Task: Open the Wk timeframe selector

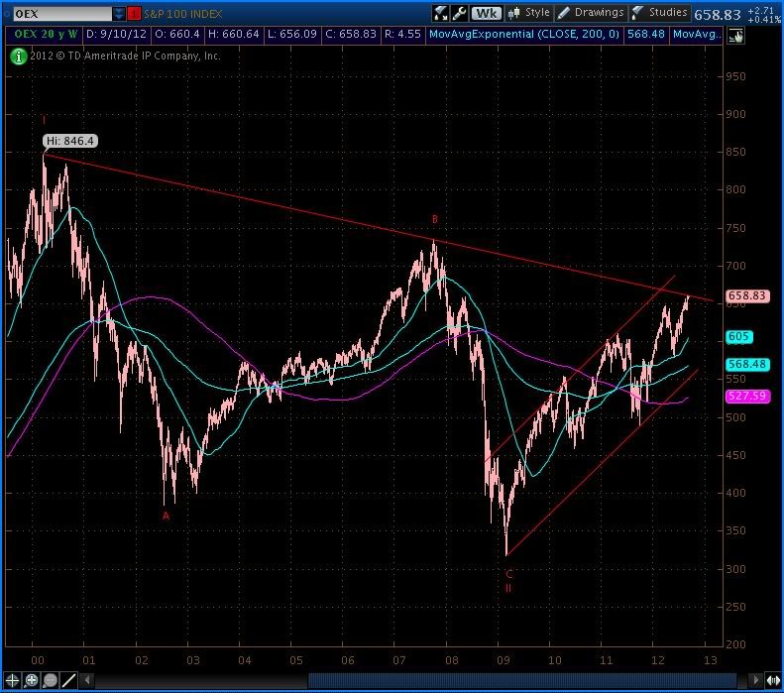Action: pos(487,13)
